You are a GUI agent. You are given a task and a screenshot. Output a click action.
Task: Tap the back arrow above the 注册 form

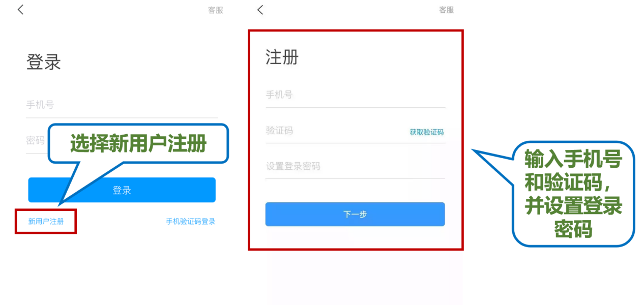[x=260, y=10]
